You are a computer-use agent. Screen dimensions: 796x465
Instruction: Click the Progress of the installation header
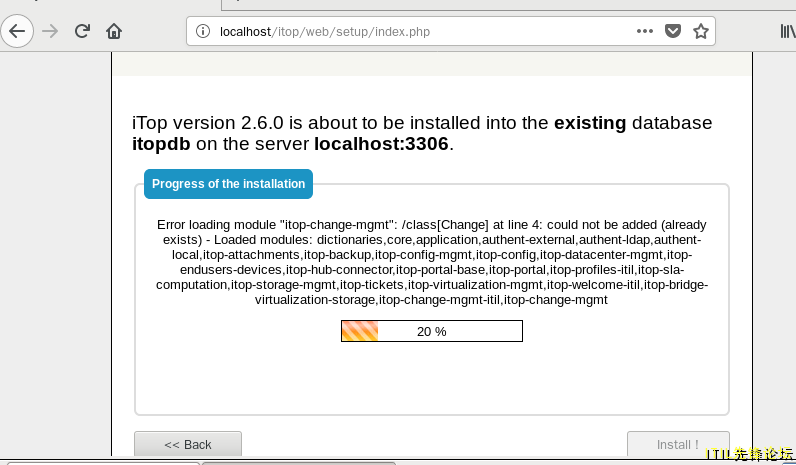[x=228, y=184]
